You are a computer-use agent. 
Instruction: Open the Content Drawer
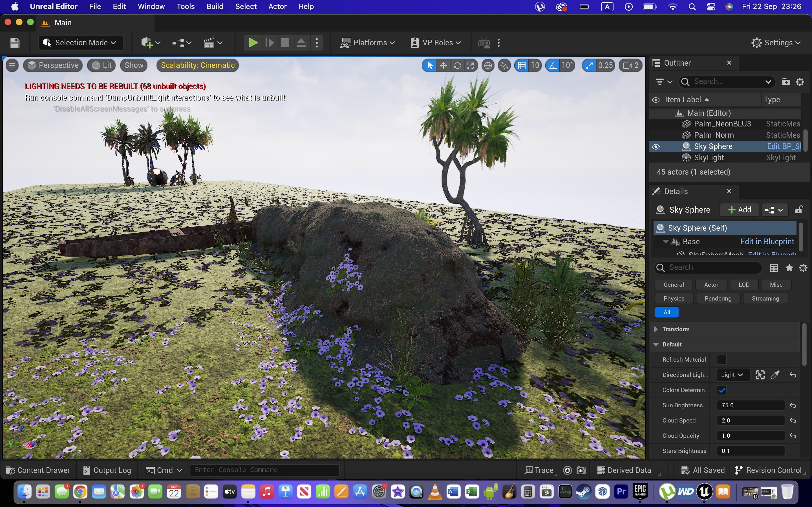click(38, 470)
